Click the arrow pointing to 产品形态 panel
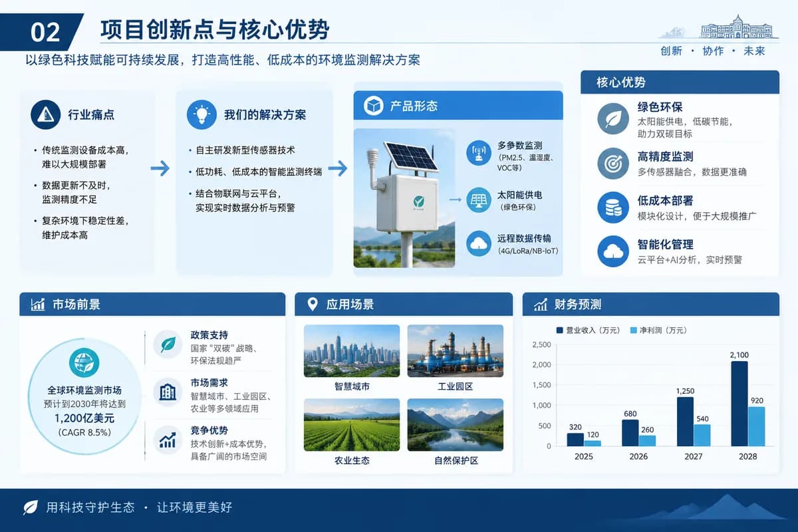This screenshot has width=798, height=532. coord(338,169)
